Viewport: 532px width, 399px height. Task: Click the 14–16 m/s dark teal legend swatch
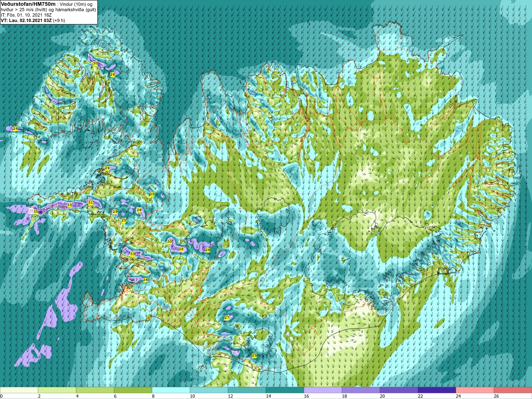tap(285, 390)
